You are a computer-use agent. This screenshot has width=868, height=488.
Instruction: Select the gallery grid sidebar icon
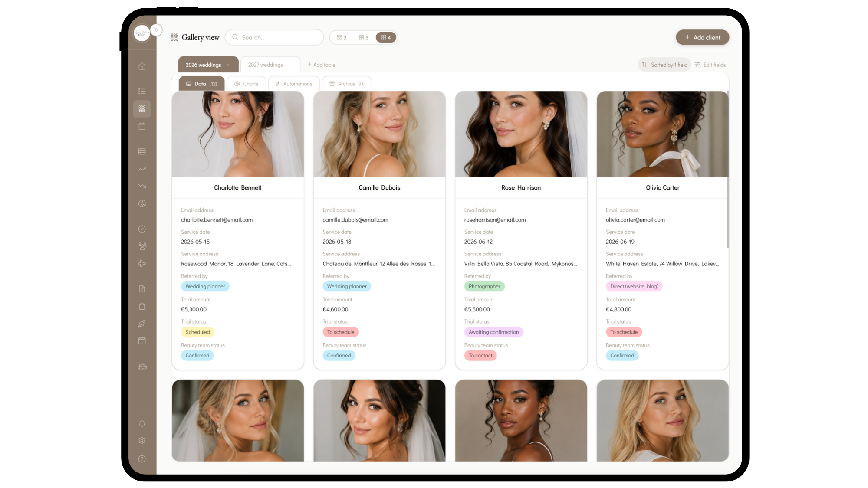142,109
